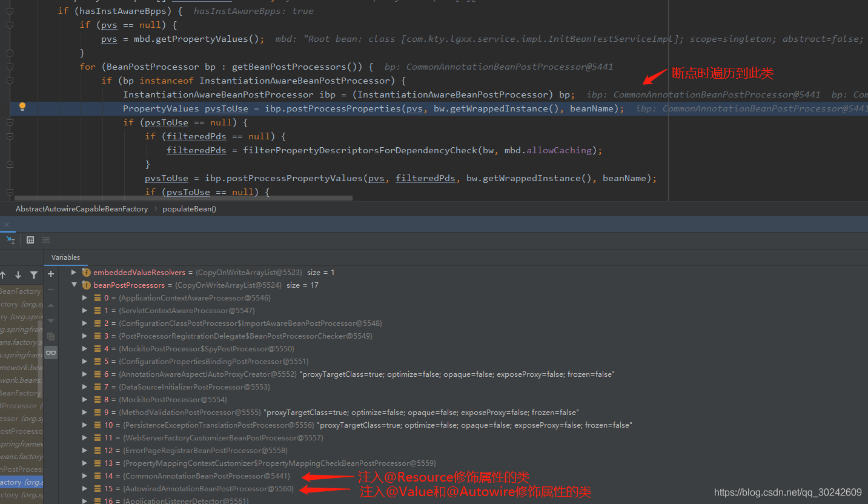Viewport: 868px width, 504px height.
Task: Fold the pvs == null if-block marker
Action: click(10, 25)
